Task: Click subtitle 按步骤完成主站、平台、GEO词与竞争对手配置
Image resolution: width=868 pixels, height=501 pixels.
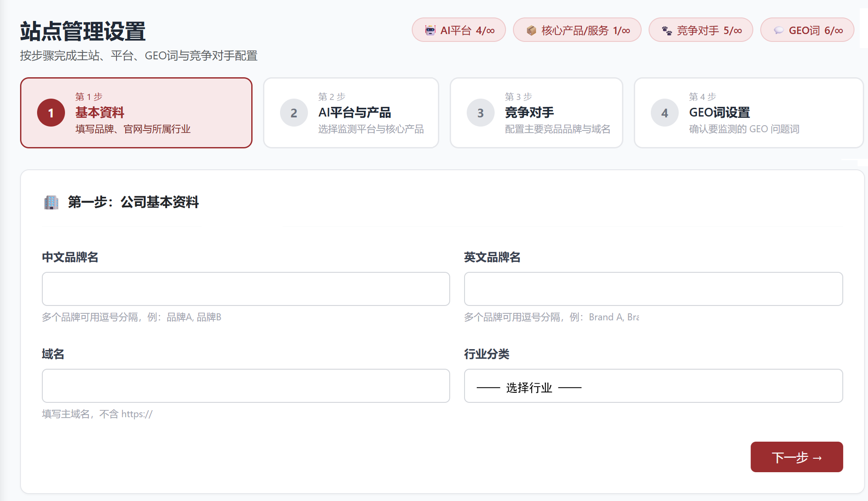Action: click(x=139, y=56)
